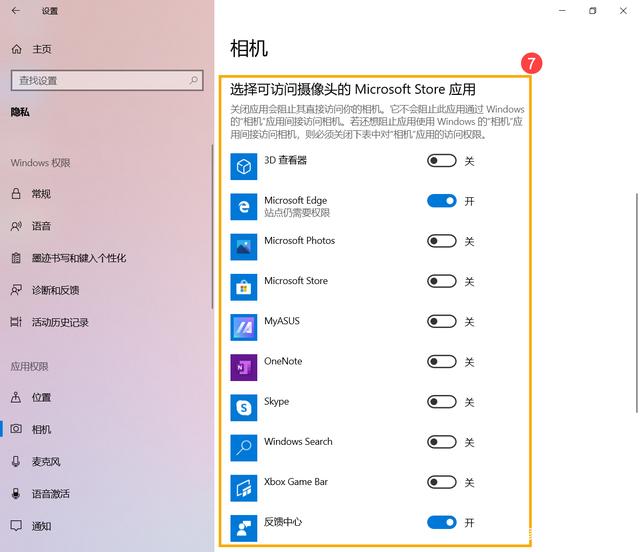Enable the MyASUS camera toggle

coord(442,321)
